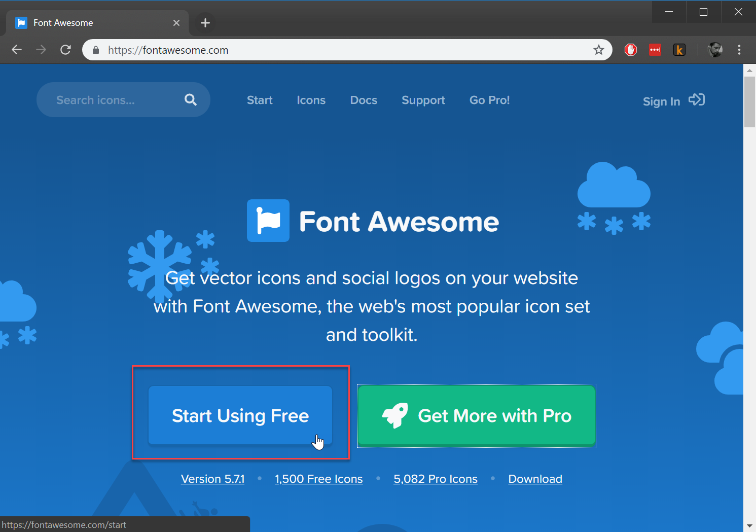
Task: Open Chrome three-dot menu
Action: pyautogui.click(x=739, y=50)
